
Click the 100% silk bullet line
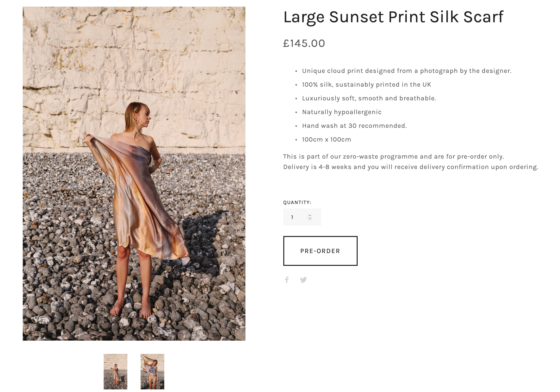[366, 85]
